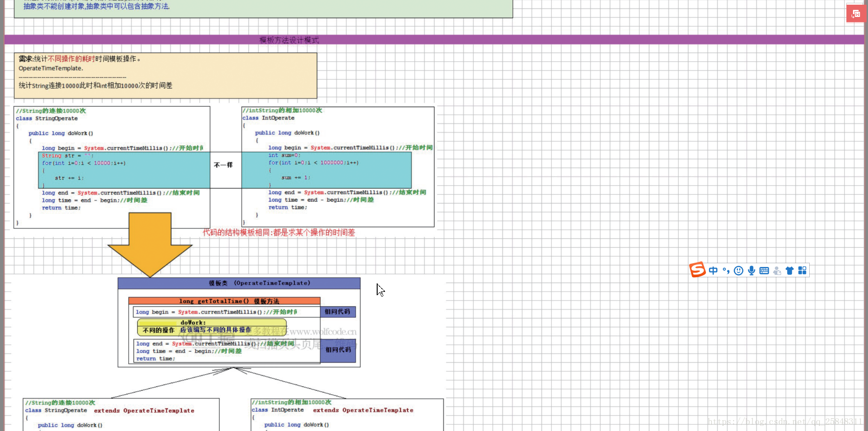This screenshot has height=431, width=868.
Task: Click the '//intString的相加10000次' comment in the upper code box
Action: [282, 110]
